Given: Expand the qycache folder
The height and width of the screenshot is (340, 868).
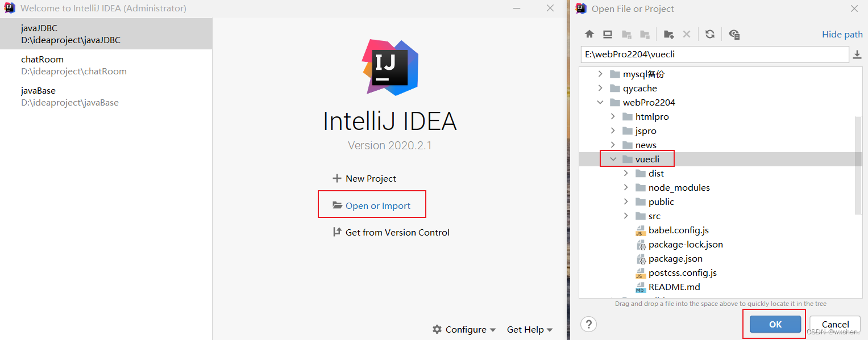Looking at the screenshot, I should pyautogui.click(x=600, y=88).
